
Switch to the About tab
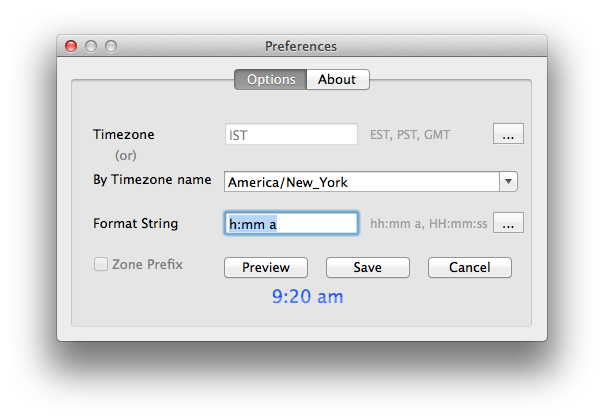point(337,79)
